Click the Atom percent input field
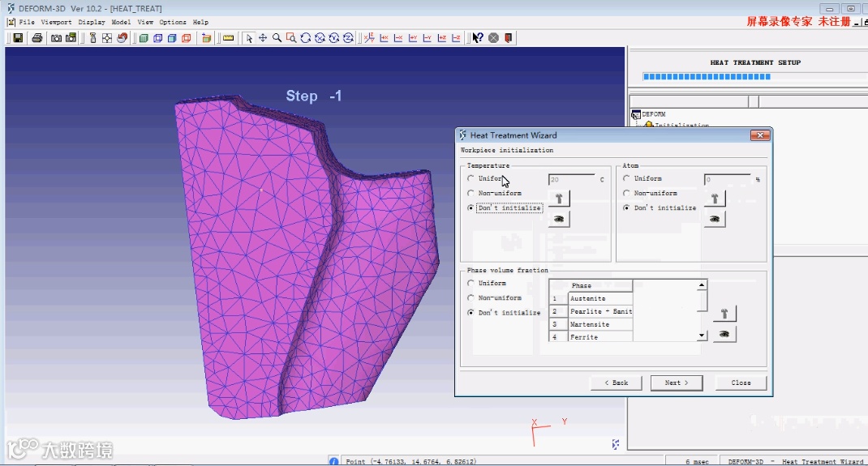The height and width of the screenshot is (466, 868). point(728,179)
